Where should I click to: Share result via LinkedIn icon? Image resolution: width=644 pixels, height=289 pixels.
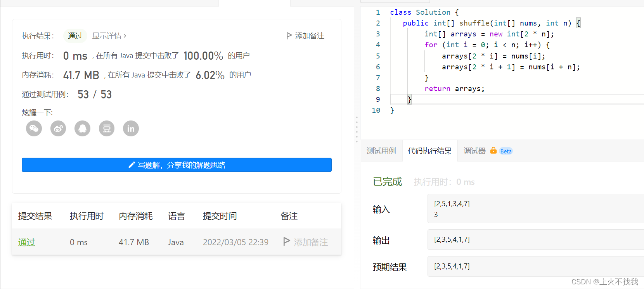[x=131, y=128]
